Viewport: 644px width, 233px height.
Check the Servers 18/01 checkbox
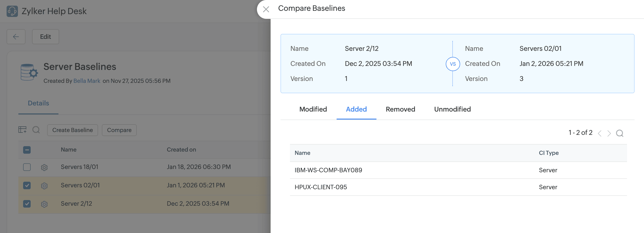[27, 167]
